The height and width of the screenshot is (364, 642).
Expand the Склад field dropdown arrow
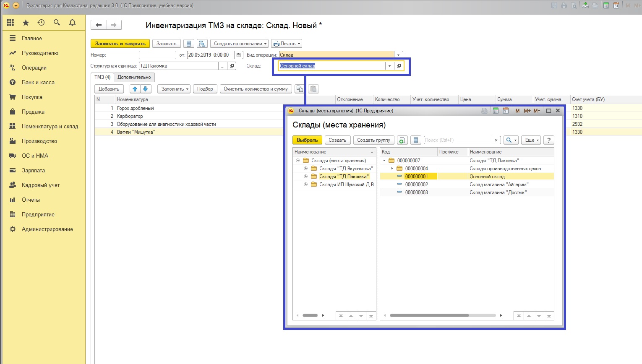389,66
